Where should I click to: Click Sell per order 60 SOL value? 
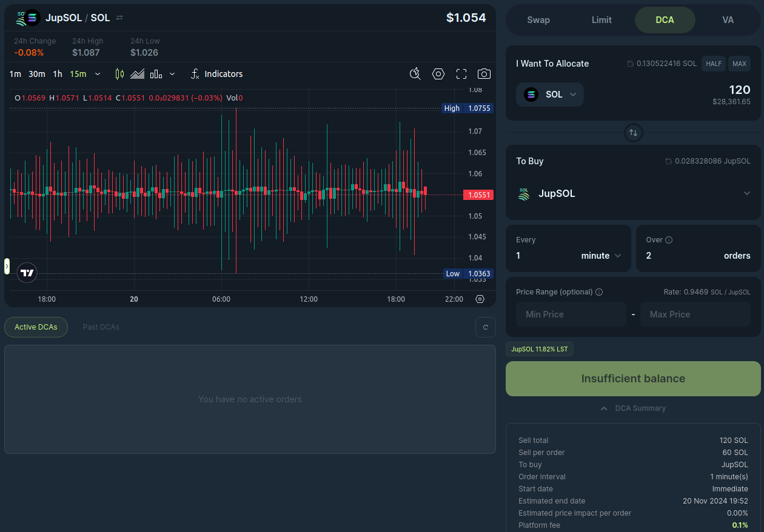click(x=736, y=453)
